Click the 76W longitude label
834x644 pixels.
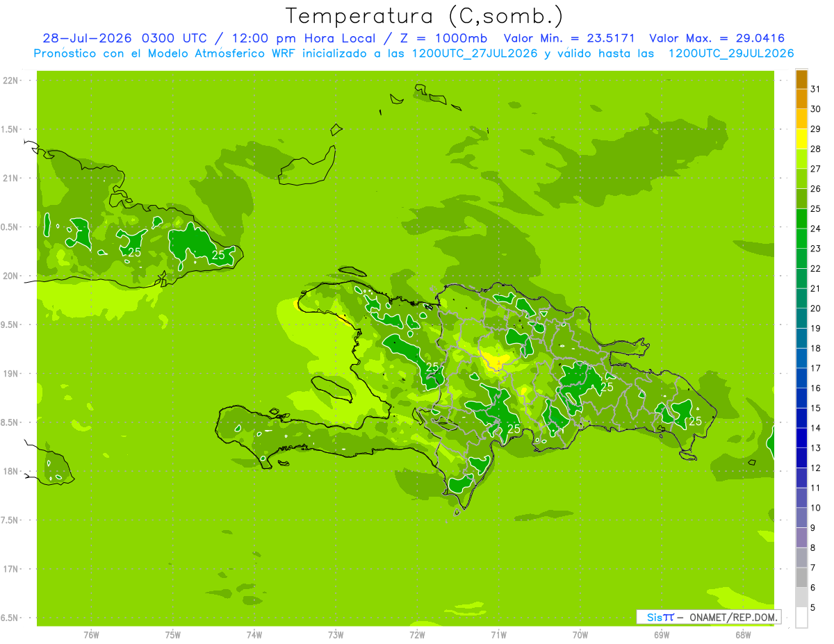tap(91, 635)
